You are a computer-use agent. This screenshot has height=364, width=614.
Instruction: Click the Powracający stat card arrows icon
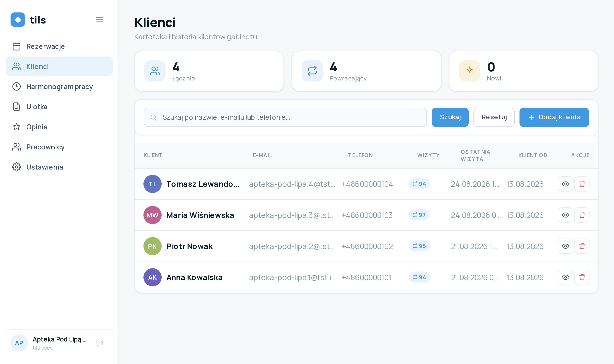tap(312, 71)
